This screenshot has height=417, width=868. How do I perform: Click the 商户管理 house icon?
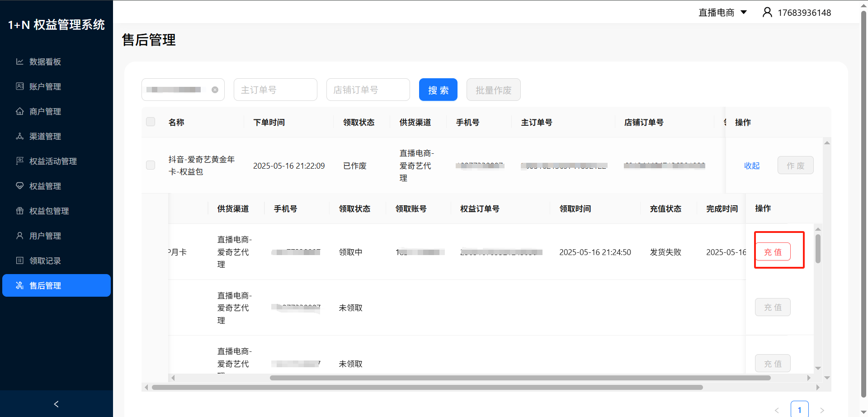[x=19, y=111]
